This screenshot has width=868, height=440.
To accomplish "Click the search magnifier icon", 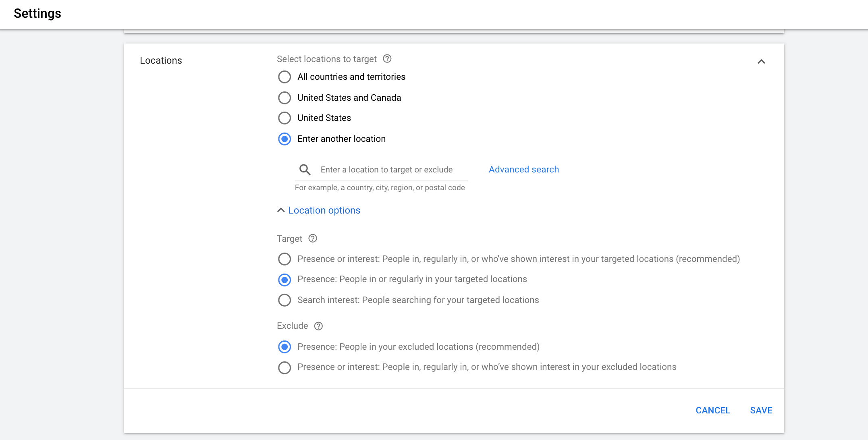I will click(305, 170).
